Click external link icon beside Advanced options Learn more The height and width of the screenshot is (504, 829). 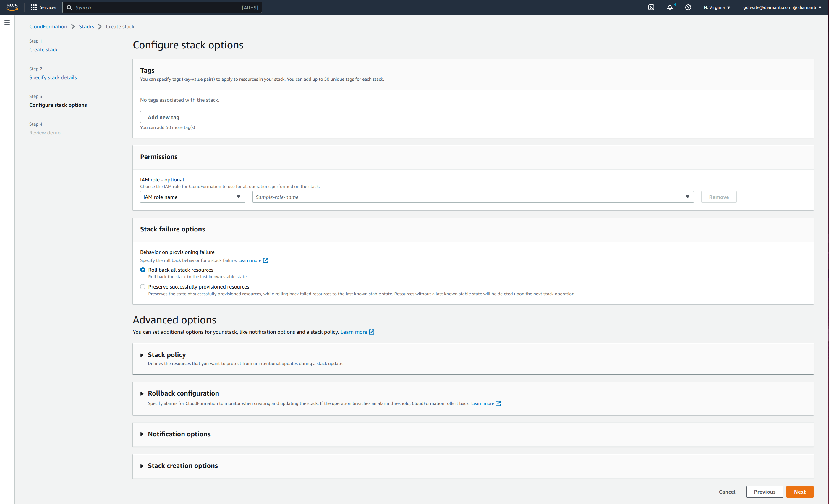click(372, 332)
